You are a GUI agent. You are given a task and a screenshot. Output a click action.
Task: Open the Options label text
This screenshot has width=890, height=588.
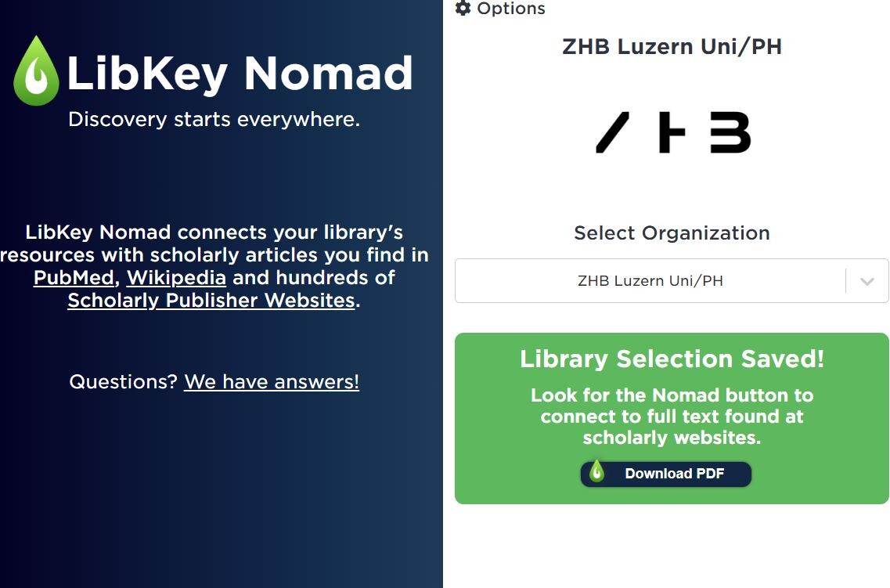511,8
